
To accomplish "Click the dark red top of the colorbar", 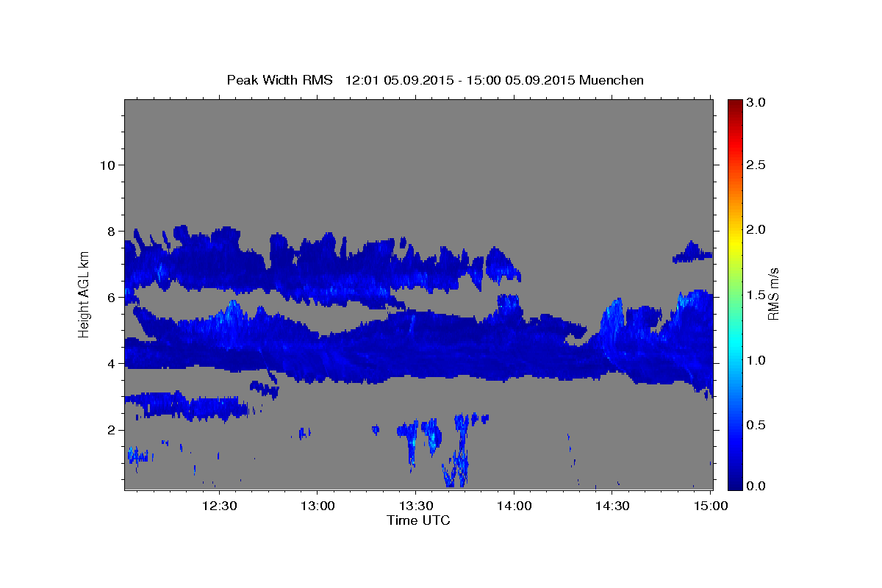I will tap(735, 104).
